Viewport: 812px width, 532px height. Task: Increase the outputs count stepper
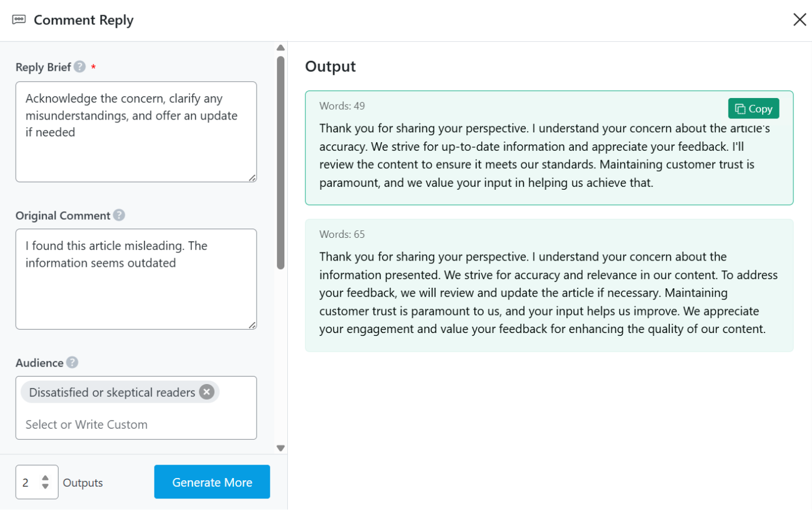[x=45, y=478]
